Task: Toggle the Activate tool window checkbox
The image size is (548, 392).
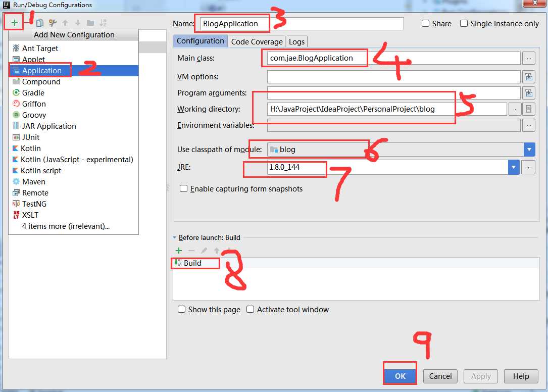Action: [x=250, y=310]
